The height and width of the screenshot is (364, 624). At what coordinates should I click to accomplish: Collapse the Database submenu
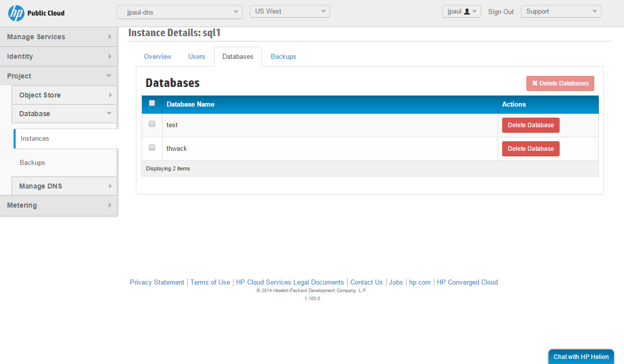pyautogui.click(x=64, y=114)
